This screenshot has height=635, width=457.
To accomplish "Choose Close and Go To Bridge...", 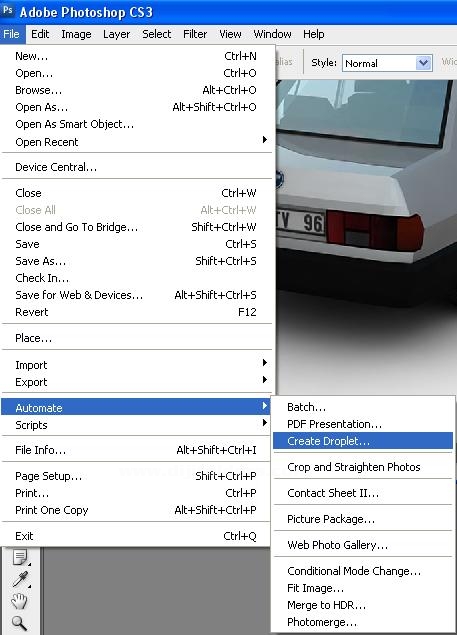I will (x=136, y=227).
